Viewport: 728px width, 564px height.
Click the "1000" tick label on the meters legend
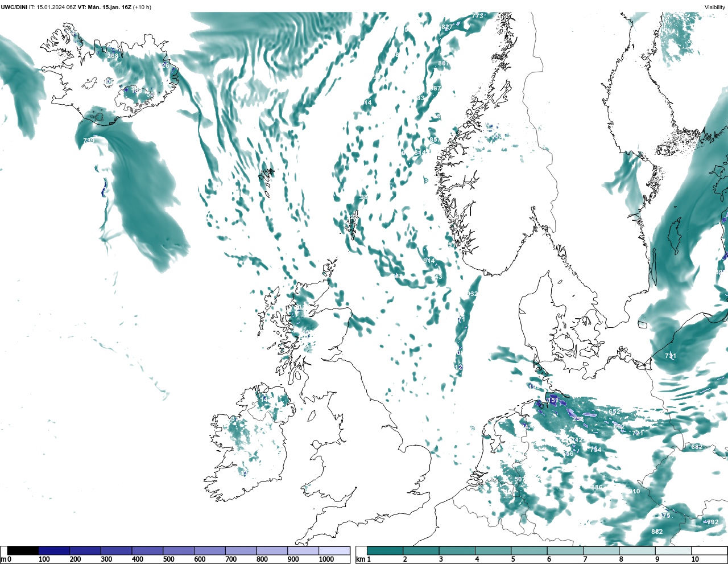coord(326,559)
